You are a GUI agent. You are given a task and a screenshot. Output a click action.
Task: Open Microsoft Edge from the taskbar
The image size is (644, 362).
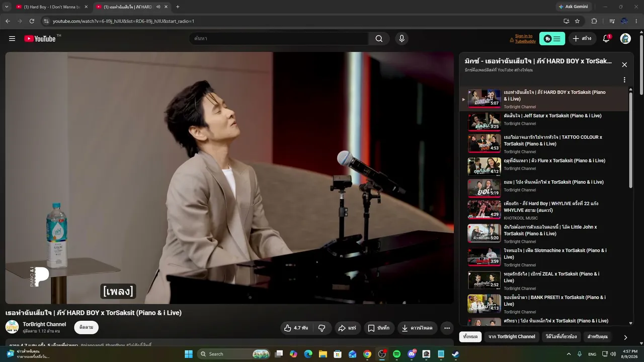click(308, 354)
